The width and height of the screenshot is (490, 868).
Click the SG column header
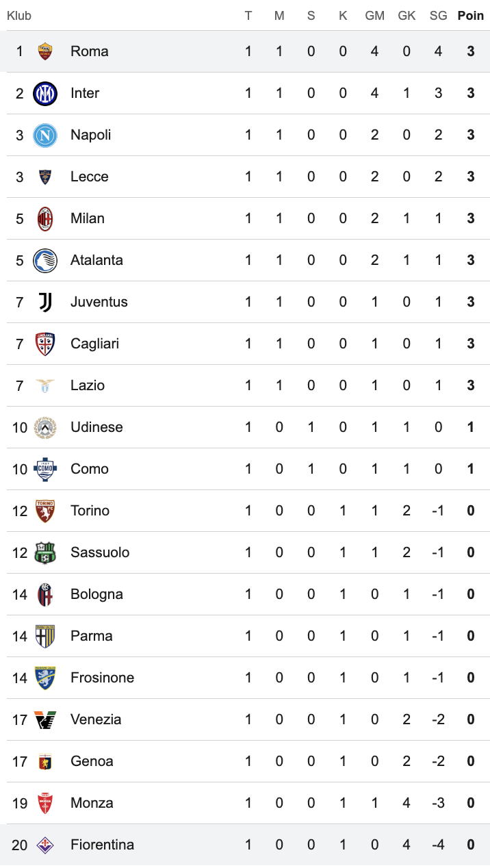pyautogui.click(x=439, y=16)
